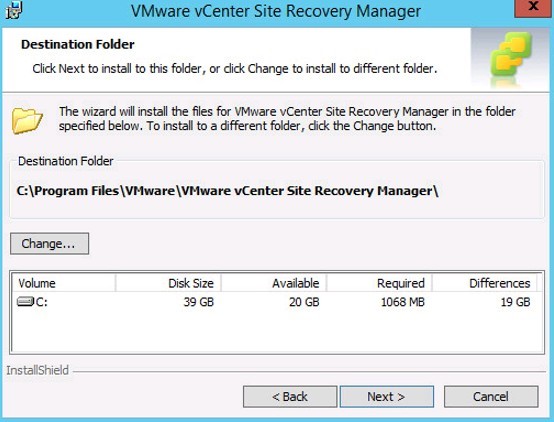Image resolution: width=554 pixels, height=422 pixels.
Task: Click the Available column header
Action: (x=273, y=283)
